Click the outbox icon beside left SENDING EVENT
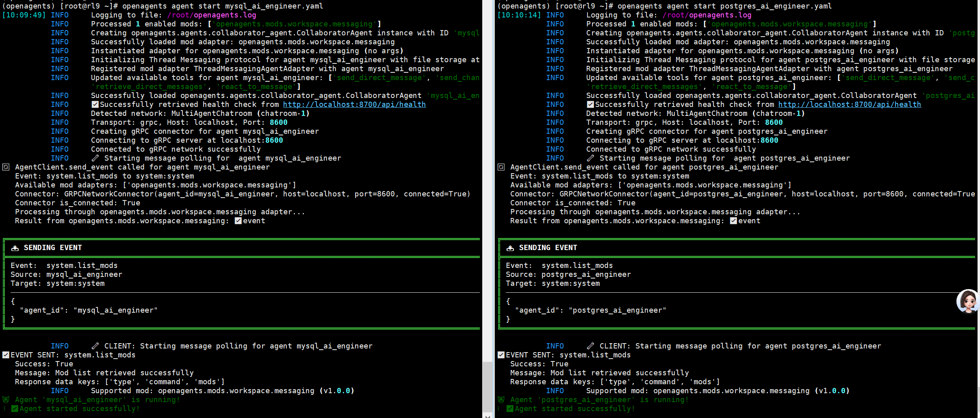980x418 pixels. click(15, 248)
